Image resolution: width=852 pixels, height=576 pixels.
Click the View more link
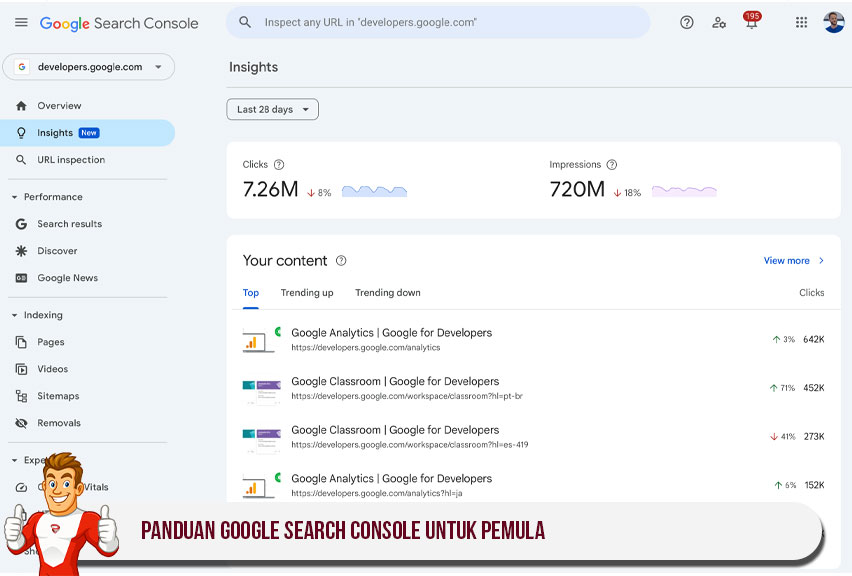tap(787, 261)
